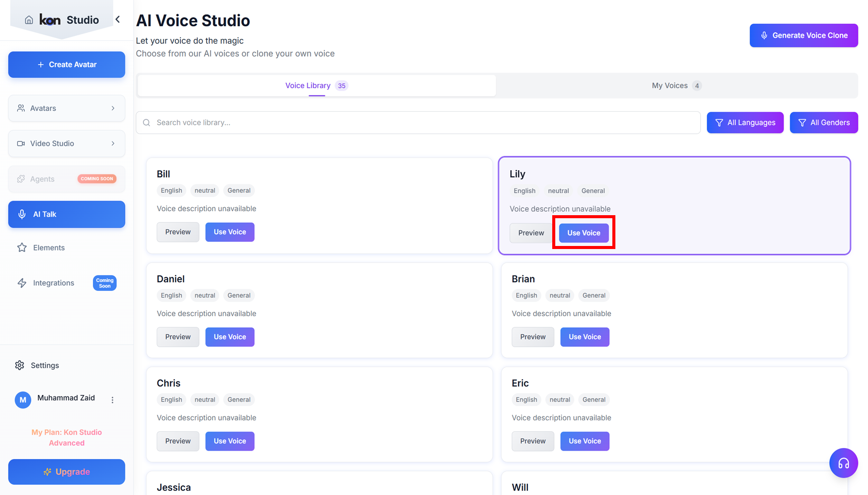Click the Integrations lightning bolt icon
This screenshot has height=495, width=868.
[22, 283]
